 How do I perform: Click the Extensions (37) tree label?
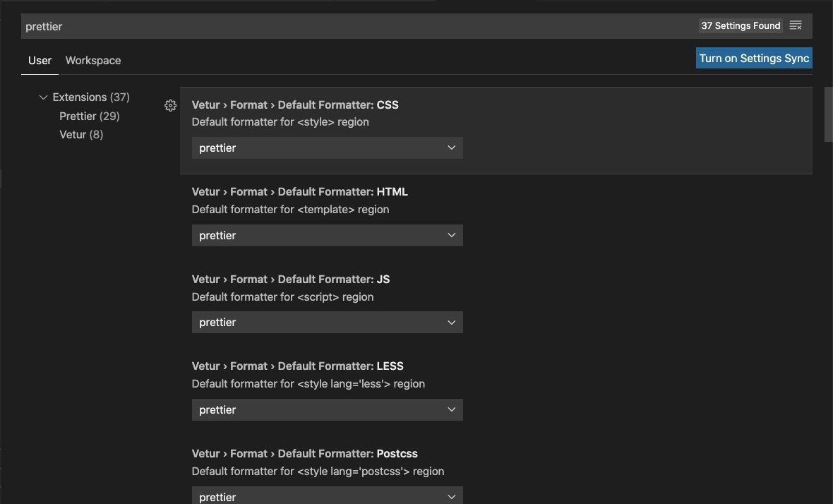point(91,97)
